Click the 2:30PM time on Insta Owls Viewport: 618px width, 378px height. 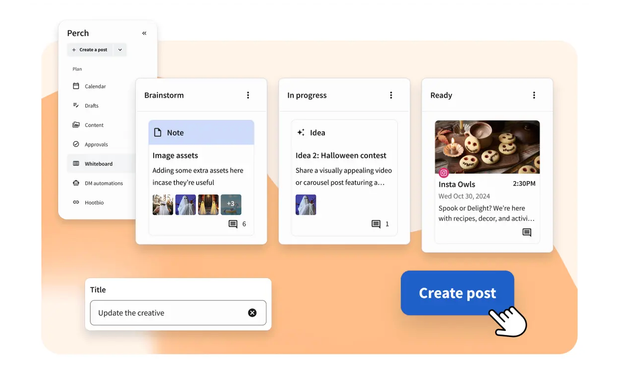coord(524,183)
